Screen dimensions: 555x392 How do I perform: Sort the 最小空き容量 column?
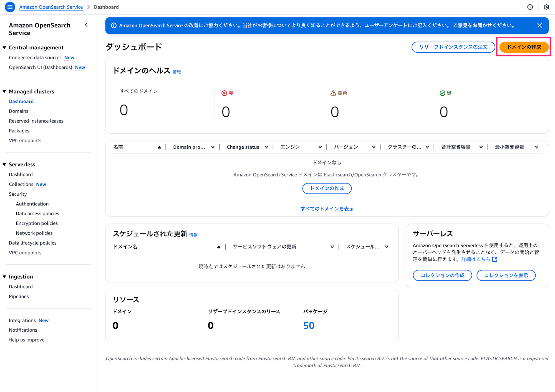pos(537,147)
